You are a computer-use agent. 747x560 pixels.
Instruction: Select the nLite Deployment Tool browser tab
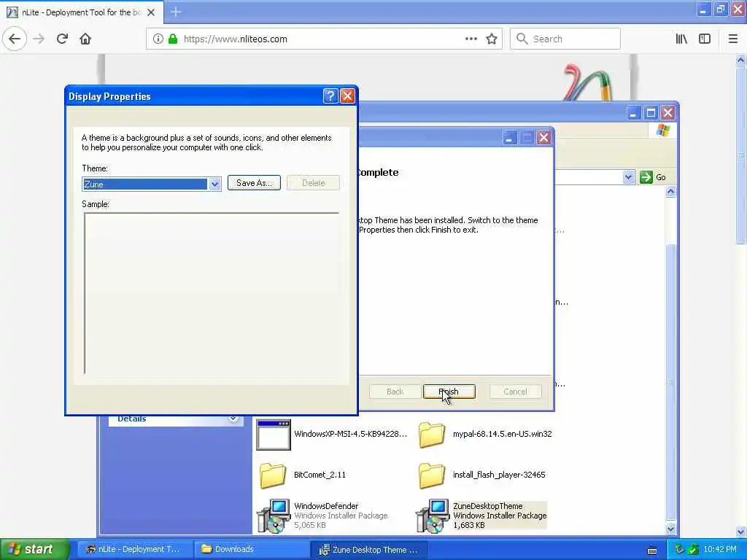pyautogui.click(x=81, y=12)
